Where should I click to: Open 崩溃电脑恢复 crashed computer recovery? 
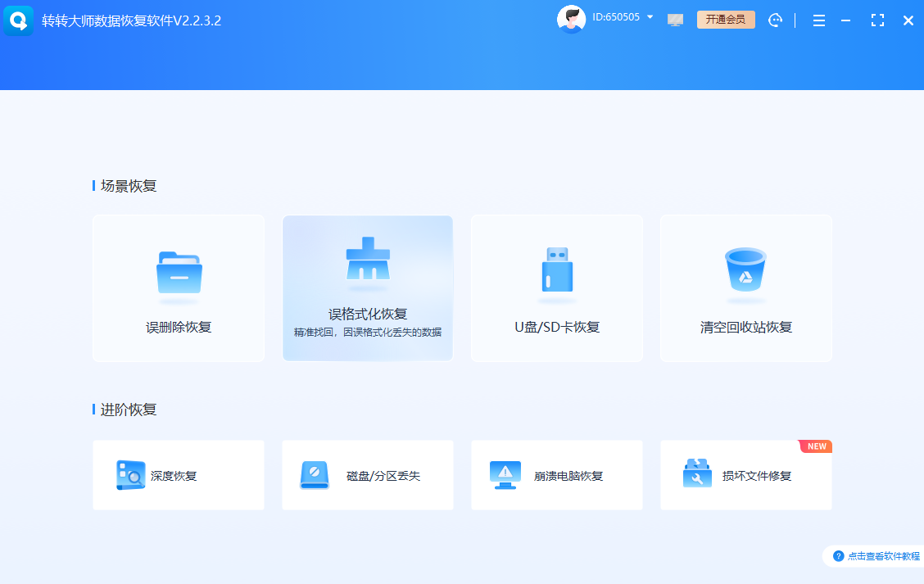tap(557, 475)
